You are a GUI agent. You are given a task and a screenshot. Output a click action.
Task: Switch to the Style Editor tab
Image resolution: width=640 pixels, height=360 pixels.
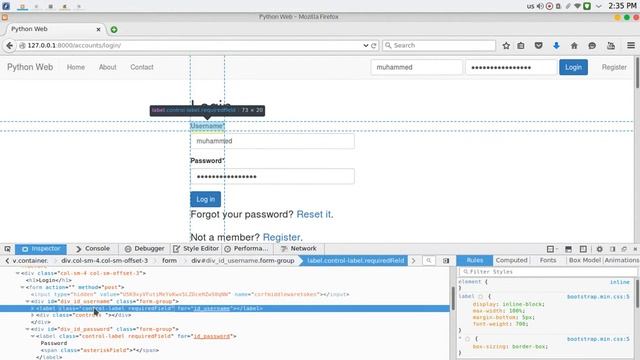click(x=196, y=249)
